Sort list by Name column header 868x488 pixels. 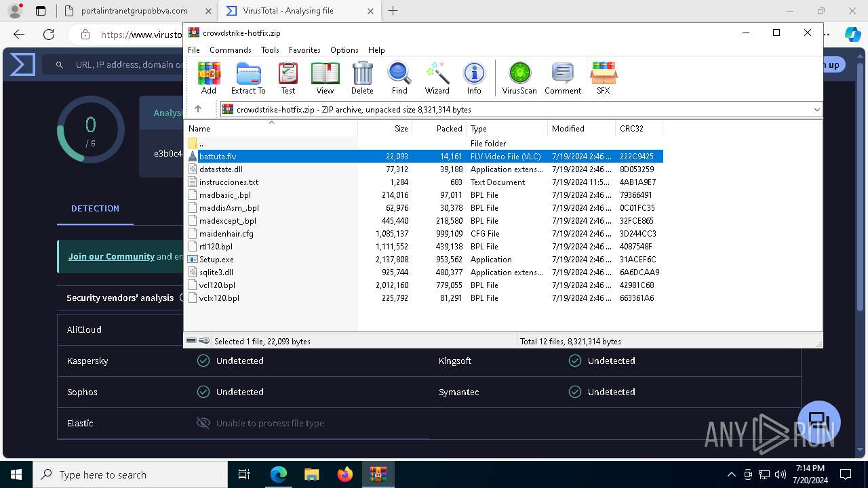coord(271,128)
